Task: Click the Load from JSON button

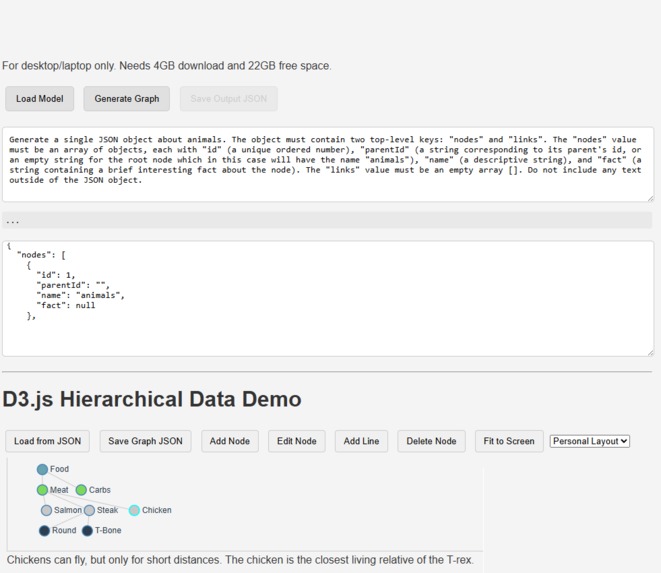Action: pos(47,441)
